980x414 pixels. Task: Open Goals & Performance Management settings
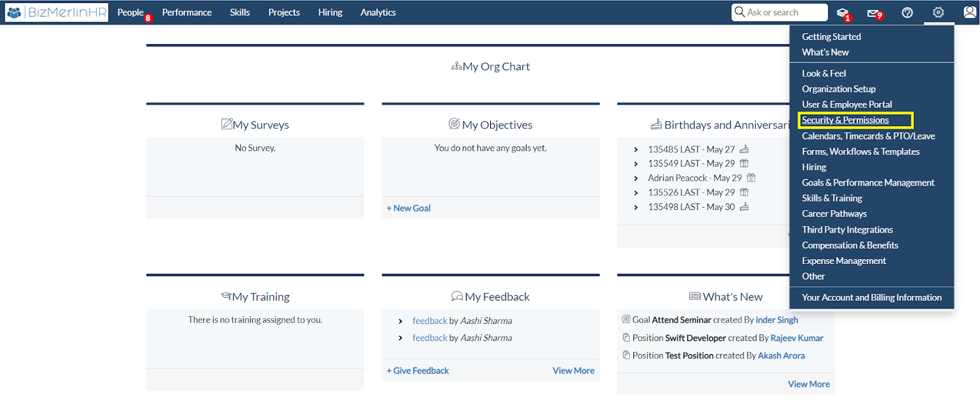869,183
